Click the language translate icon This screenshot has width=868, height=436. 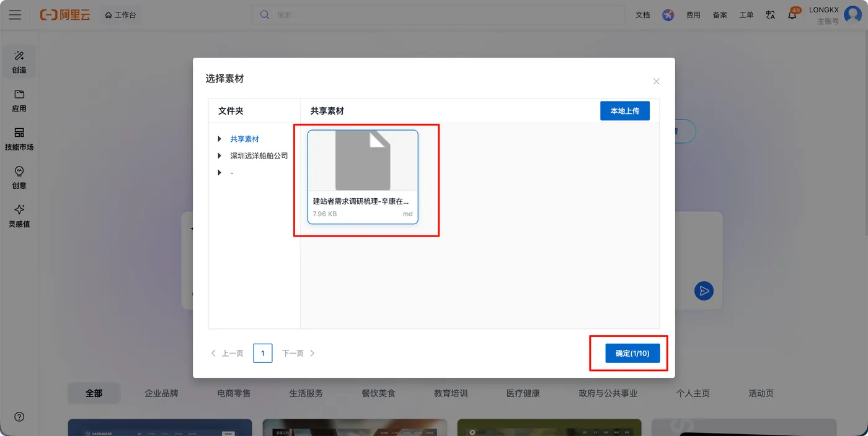pyautogui.click(x=771, y=15)
